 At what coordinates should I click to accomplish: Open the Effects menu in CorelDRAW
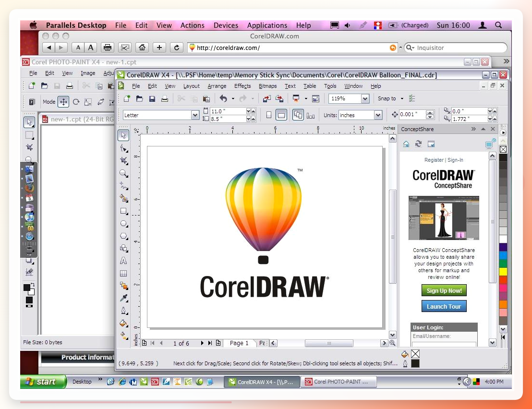pos(242,86)
